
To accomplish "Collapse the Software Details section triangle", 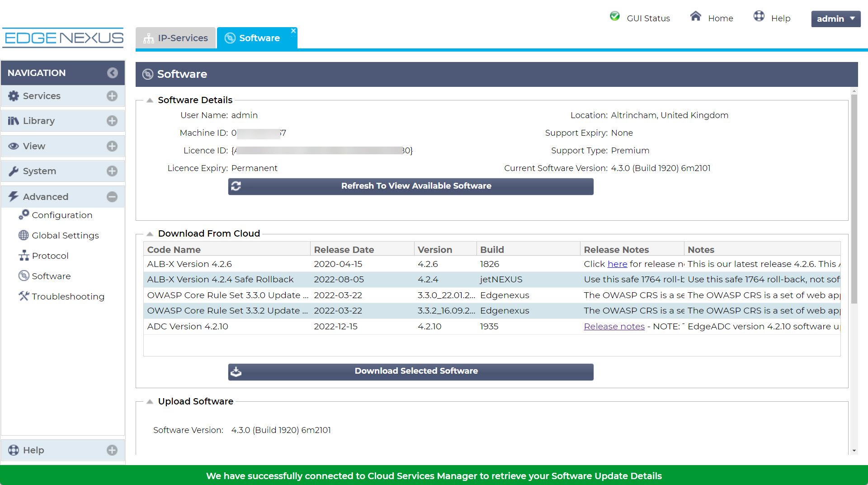I will click(150, 100).
